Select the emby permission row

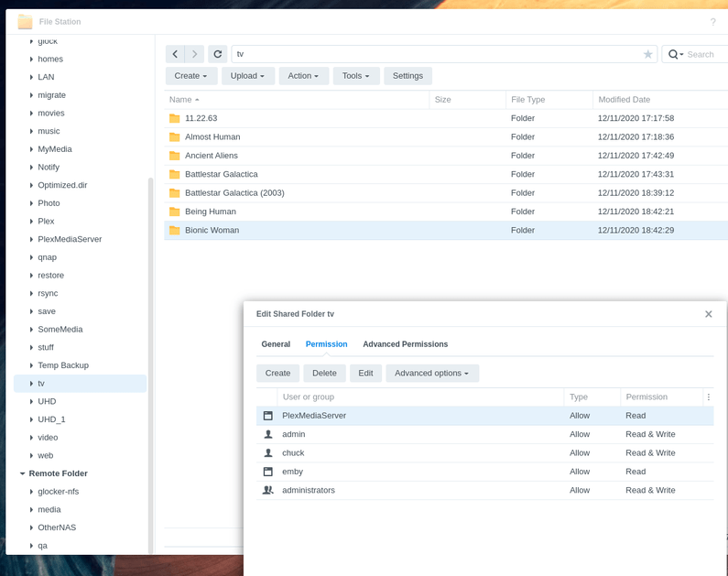pyautogui.click(x=484, y=472)
